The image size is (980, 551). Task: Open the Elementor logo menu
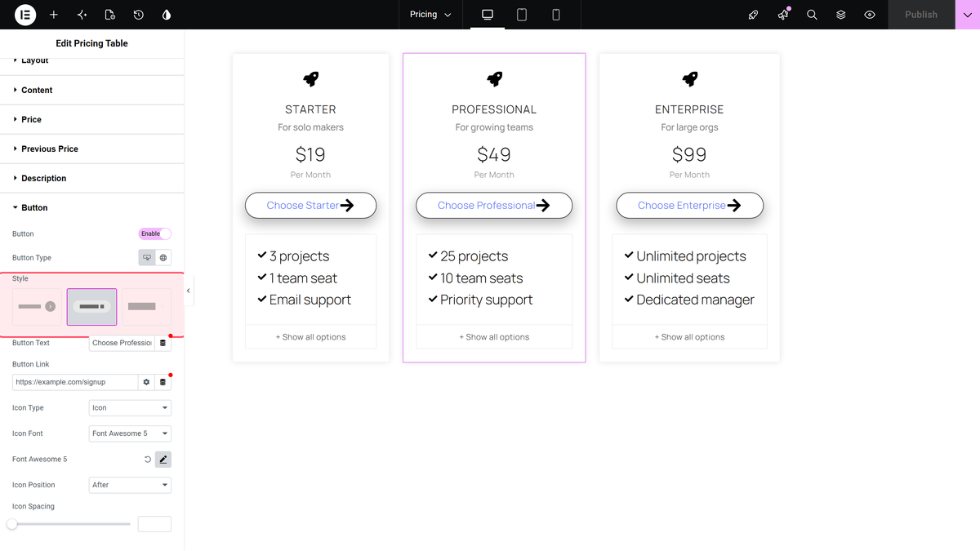tap(25, 15)
